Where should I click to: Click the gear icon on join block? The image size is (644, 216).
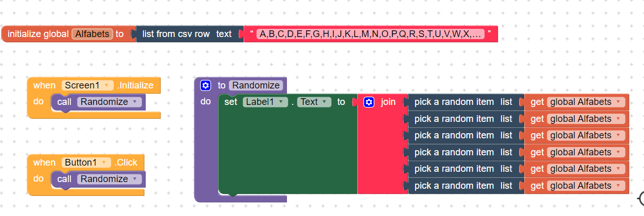pyautogui.click(x=368, y=102)
